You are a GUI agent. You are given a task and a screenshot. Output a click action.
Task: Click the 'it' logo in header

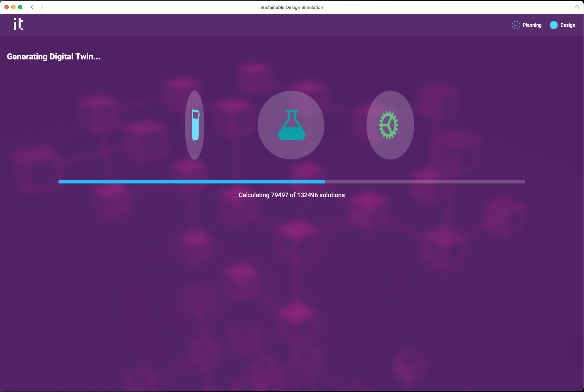[x=18, y=24]
